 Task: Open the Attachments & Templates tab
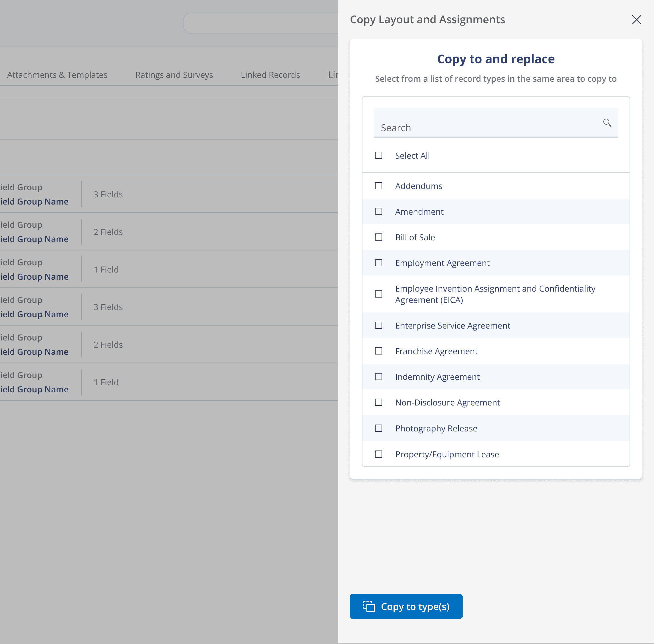pyautogui.click(x=57, y=75)
